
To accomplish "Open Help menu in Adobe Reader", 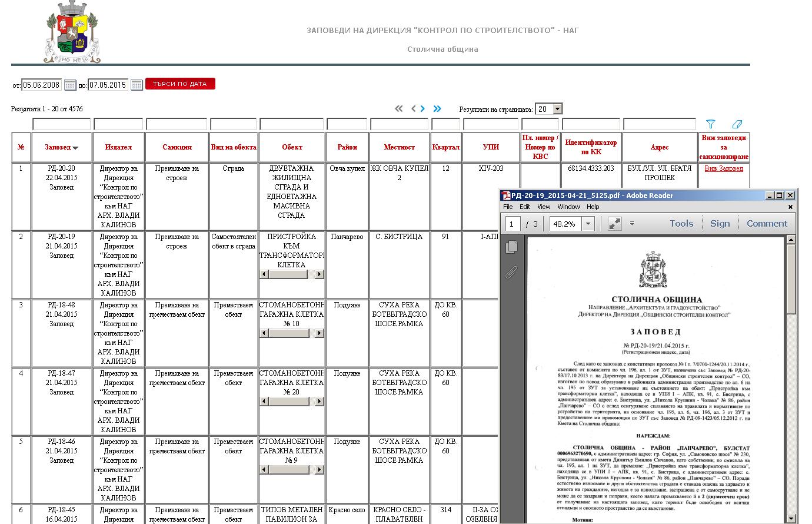I will (593, 207).
